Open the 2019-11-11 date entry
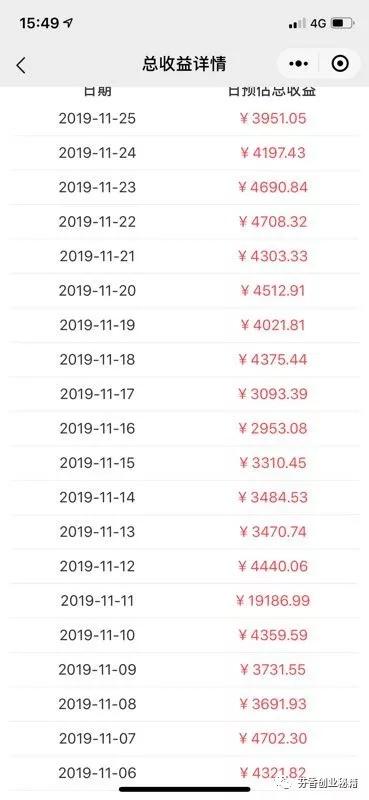369x800 pixels. (97, 601)
